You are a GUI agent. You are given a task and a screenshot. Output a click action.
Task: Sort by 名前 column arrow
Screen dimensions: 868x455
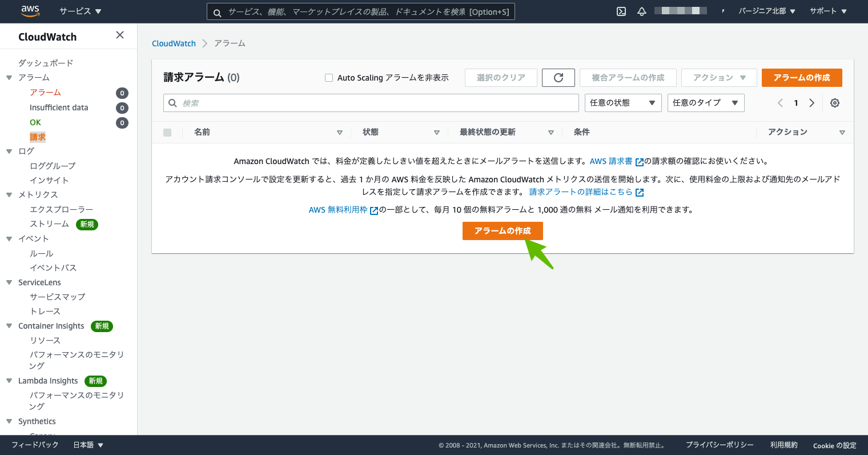[x=340, y=133]
